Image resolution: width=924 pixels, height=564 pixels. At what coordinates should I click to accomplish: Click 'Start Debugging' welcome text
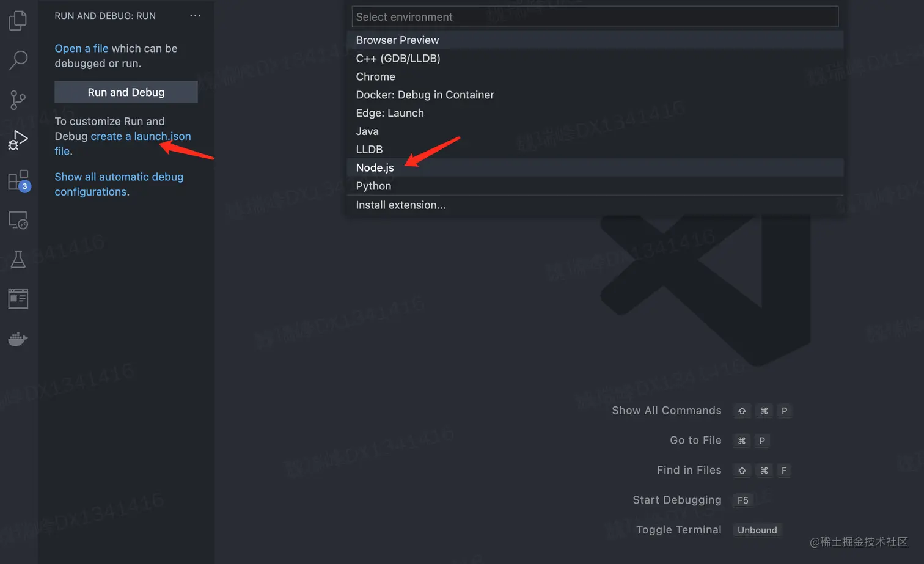677,500
